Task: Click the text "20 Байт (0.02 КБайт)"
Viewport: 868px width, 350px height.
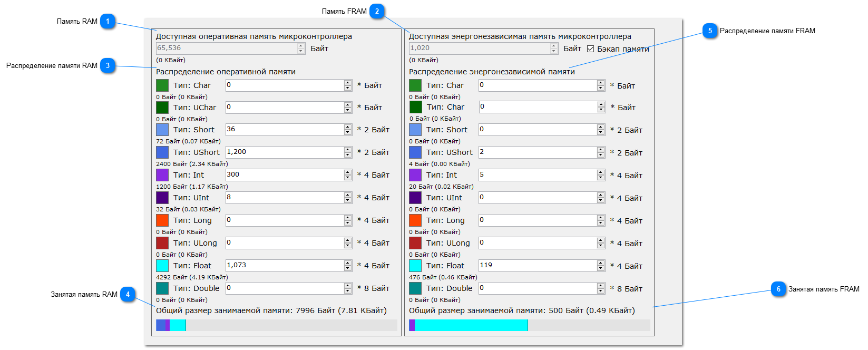Action: 441,187
